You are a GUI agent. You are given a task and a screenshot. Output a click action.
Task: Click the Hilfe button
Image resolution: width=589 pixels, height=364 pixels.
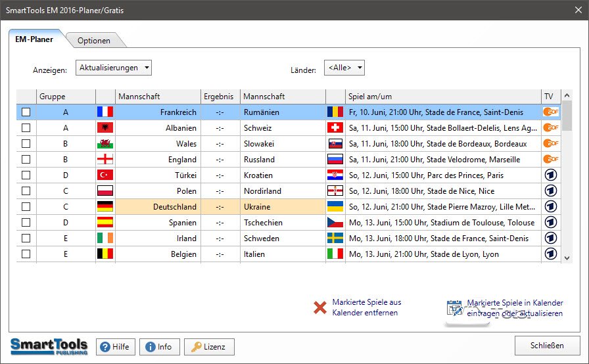coord(115,347)
